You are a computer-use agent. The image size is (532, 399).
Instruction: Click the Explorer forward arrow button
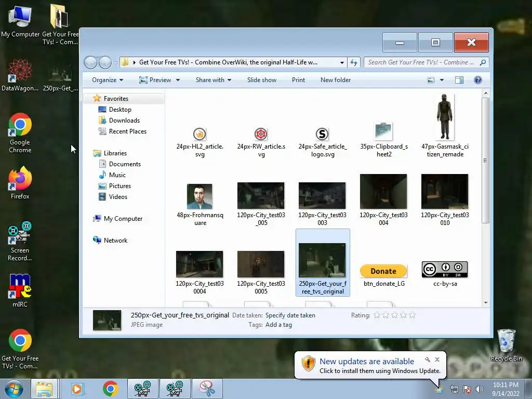point(105,62)
